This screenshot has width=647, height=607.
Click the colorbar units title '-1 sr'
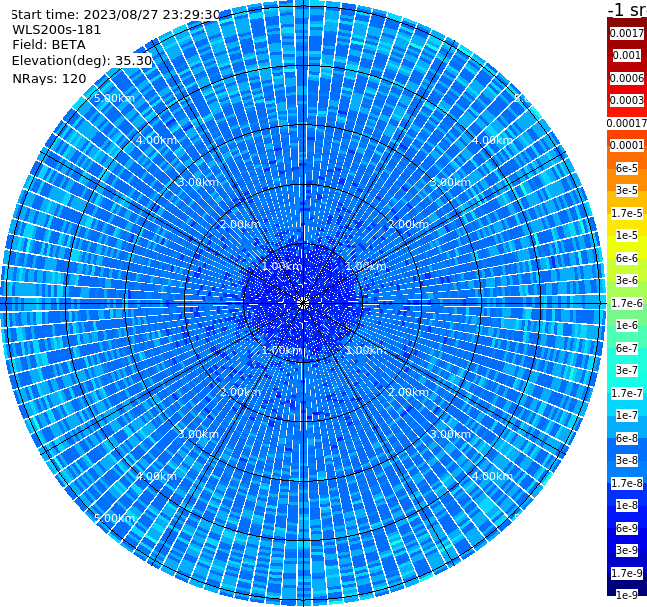[627, 9]
